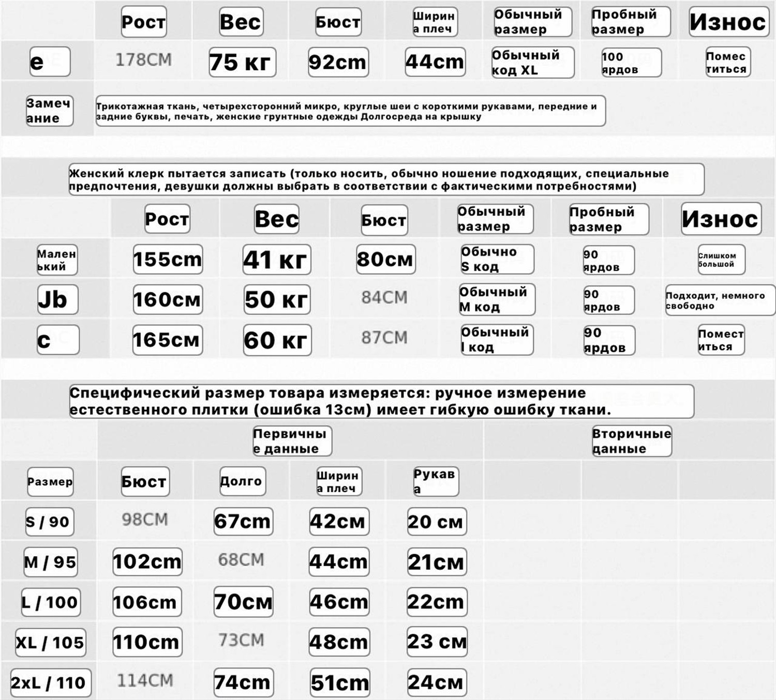Click the '48cm' shoulder value
The height and width of the screenshot is (700, 776).
click(339, 642)
